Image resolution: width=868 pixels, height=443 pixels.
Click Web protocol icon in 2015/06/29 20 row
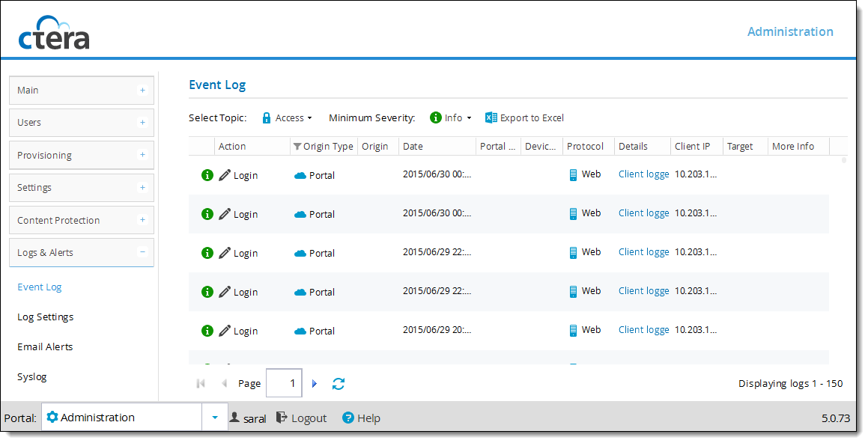pos(573,331)
